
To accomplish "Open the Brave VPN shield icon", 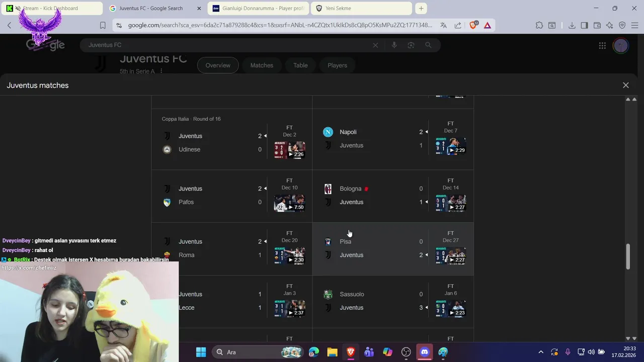I will pos(622,25).
